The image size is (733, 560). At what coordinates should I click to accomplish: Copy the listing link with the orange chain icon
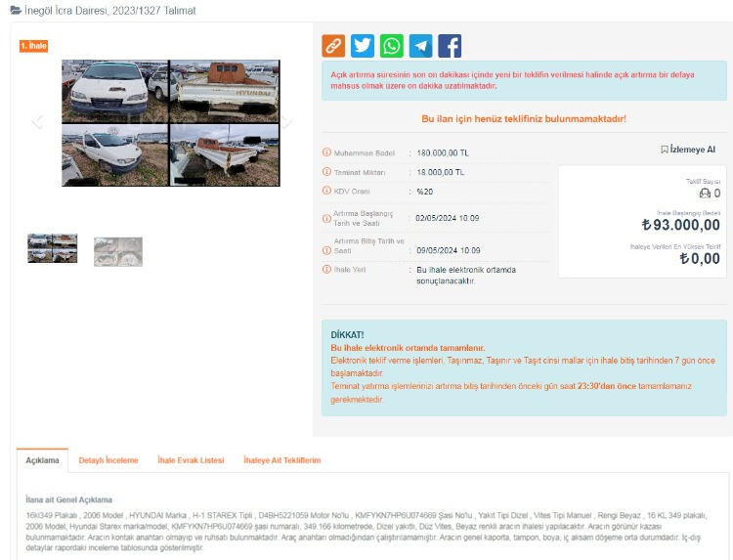[x=333, y=46]
